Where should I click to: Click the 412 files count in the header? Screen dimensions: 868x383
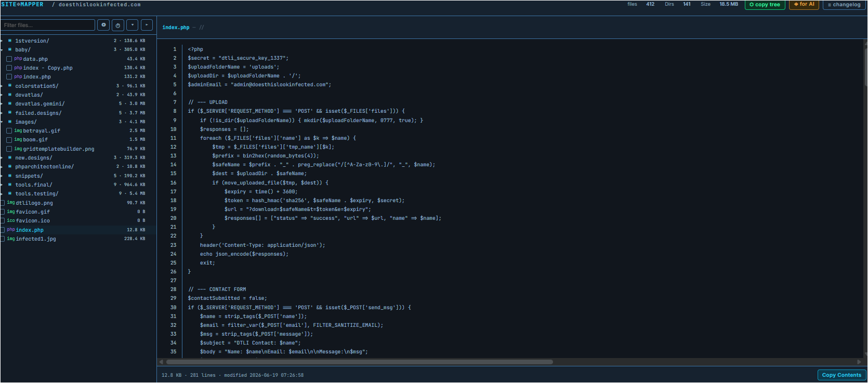pos(650,4)
